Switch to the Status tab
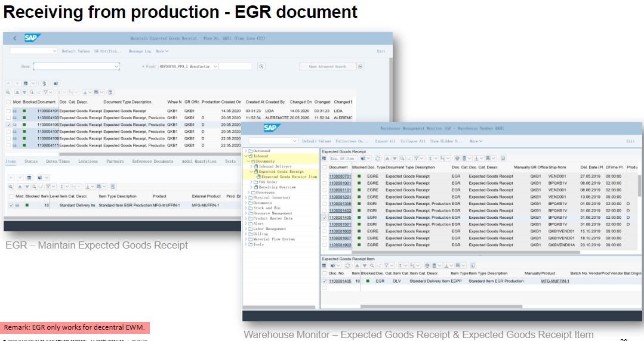Image resolution: width=644 pixels, height=341 pixels. pos(31,162)
